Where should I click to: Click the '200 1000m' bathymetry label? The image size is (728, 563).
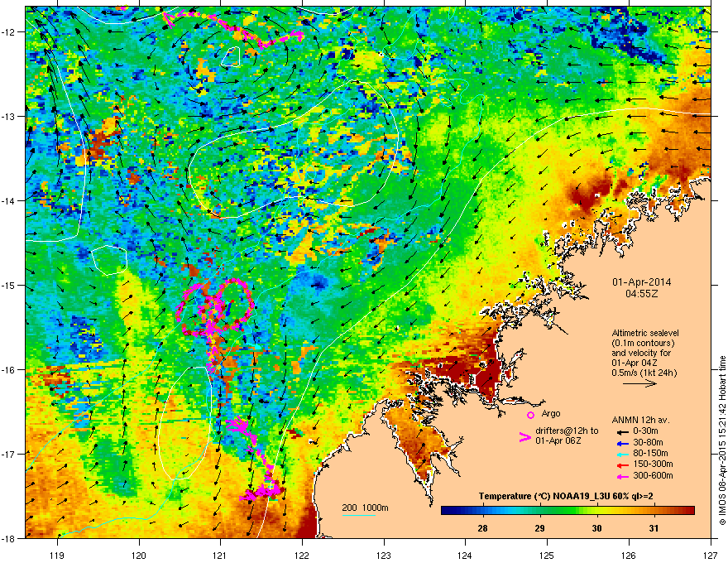click(x=365, y=508)
